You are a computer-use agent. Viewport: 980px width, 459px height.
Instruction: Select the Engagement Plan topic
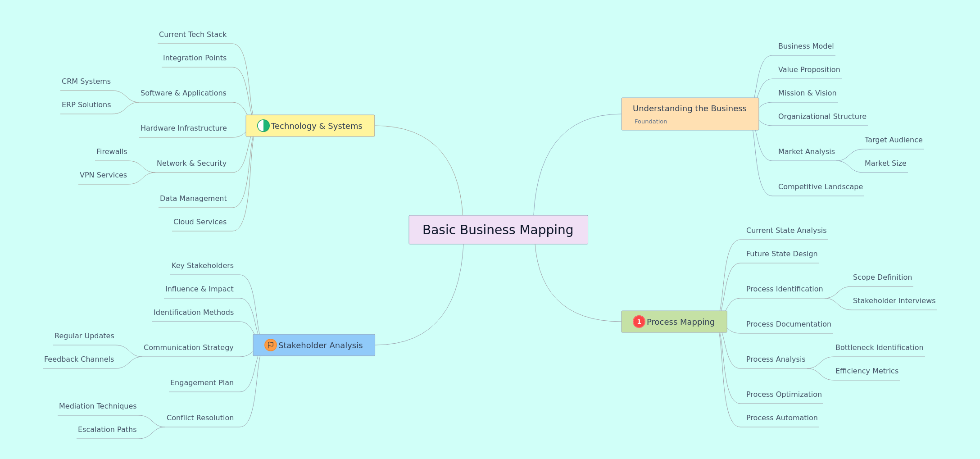click(202, 383)
